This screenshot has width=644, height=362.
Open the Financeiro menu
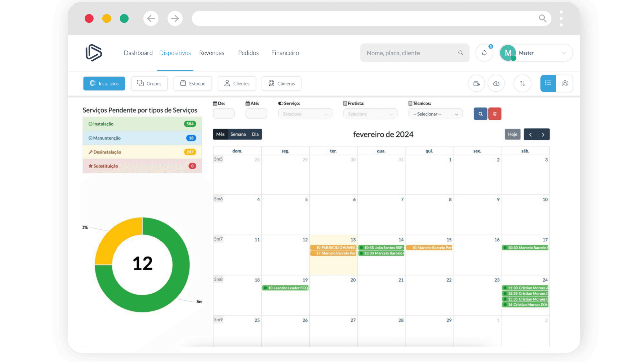[x=285, y=53]
